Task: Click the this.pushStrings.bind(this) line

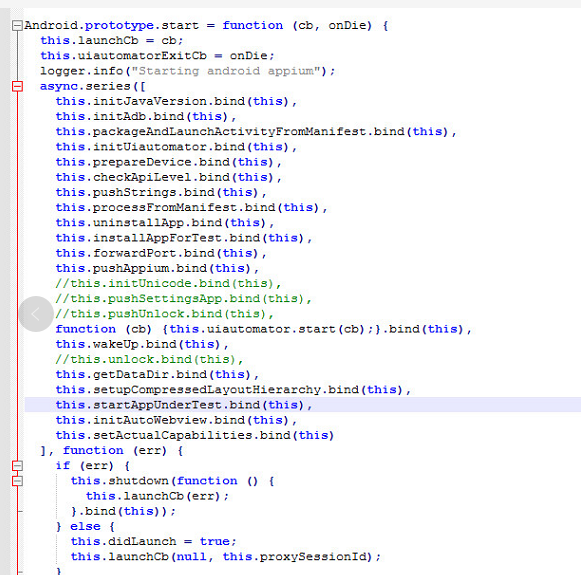Action: pyautogui.click(x=161, y=193)
